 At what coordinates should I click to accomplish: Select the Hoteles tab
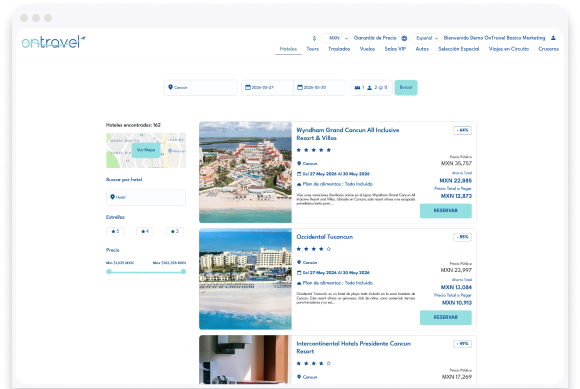[x=288, y=49]
